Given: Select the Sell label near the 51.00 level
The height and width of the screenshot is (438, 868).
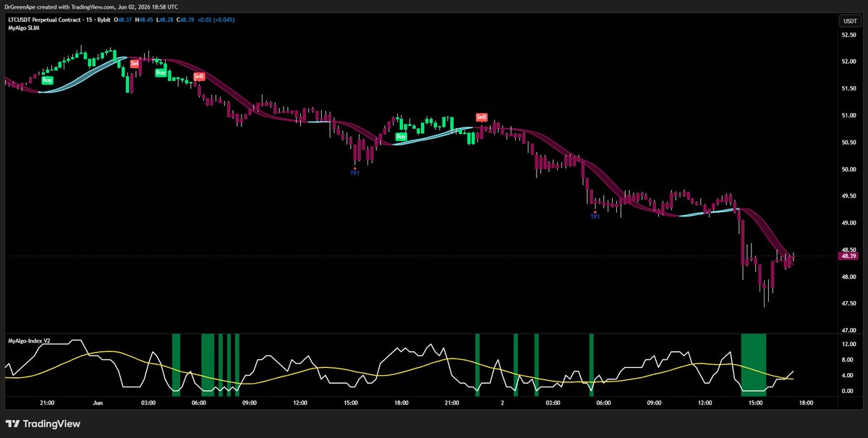Looking at the screenshot, I should 481,117.
